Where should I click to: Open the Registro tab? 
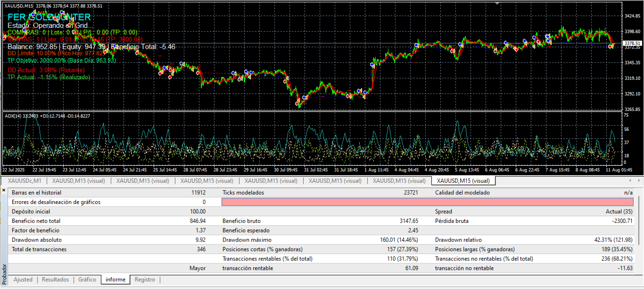[145, 280]
